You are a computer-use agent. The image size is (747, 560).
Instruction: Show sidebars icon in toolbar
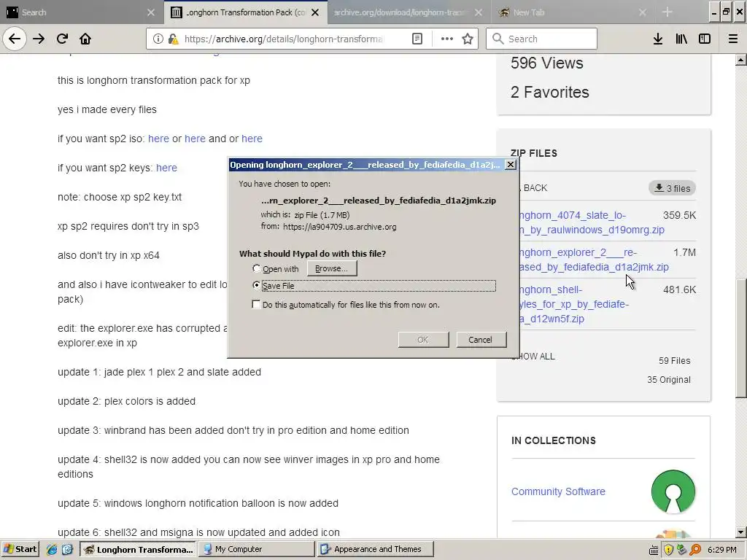705,39
